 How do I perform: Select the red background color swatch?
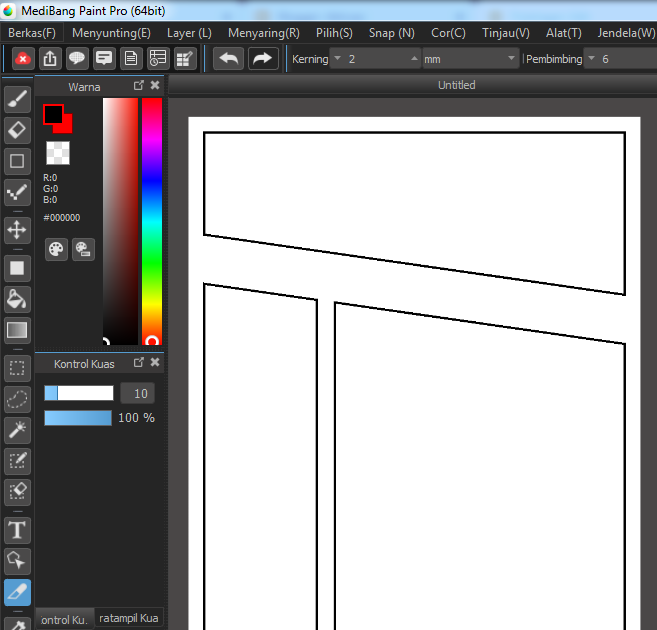point(68,127)
